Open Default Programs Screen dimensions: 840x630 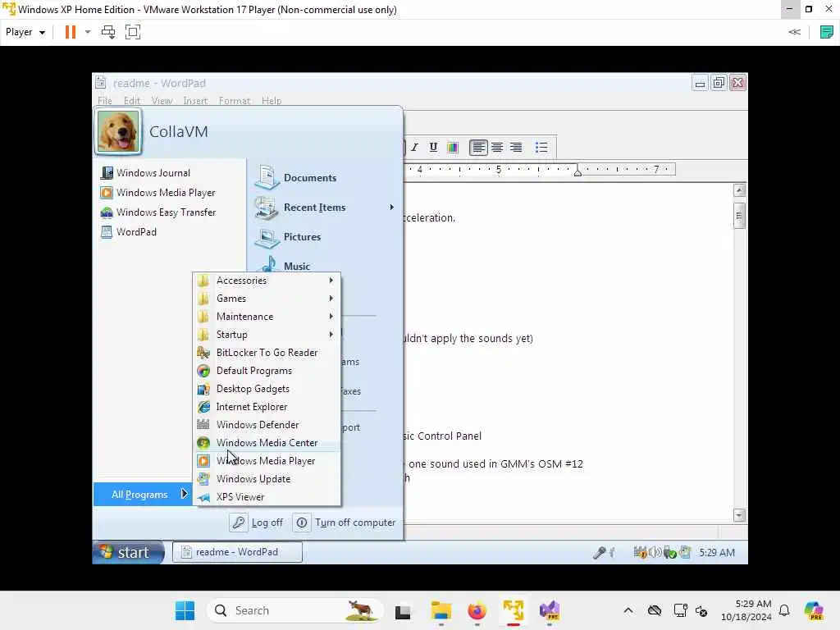pyautogui.click(x=267, y=371)
